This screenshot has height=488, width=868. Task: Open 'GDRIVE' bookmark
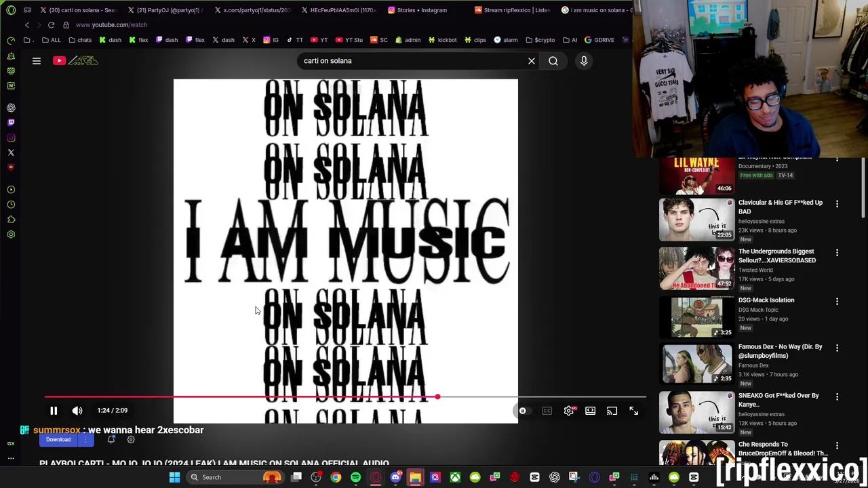[599, 40]
